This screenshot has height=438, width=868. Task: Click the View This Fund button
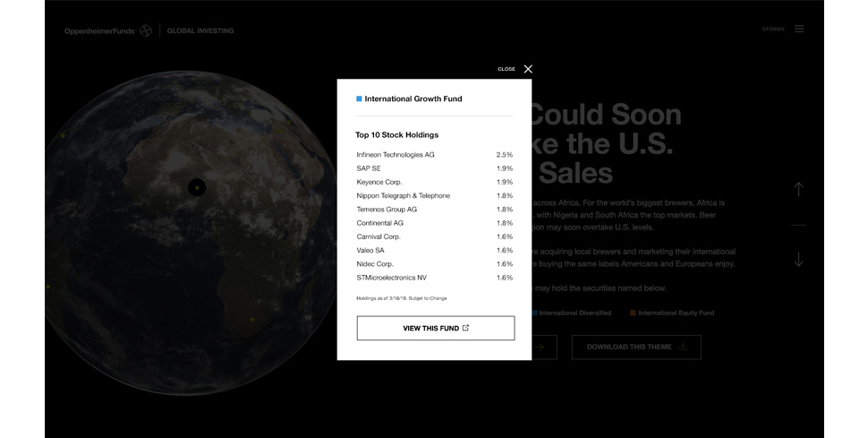point(436,328)
